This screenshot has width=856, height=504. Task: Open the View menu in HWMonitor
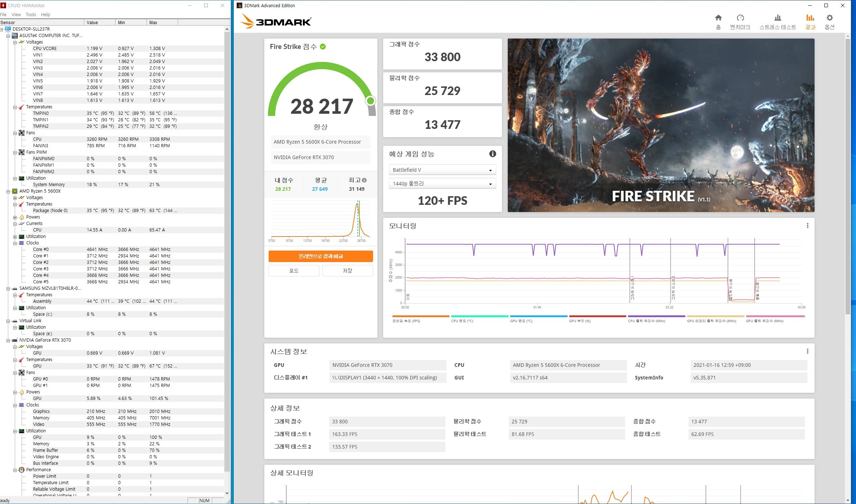click(16, 15)
